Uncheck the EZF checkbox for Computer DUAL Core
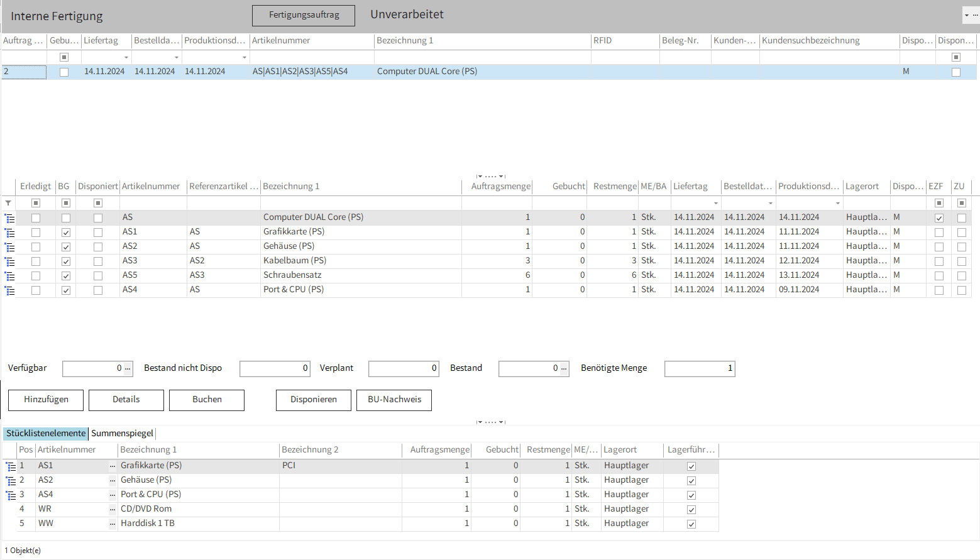The height and width of the screenshot is (560, 980). [x=939, y=218]
